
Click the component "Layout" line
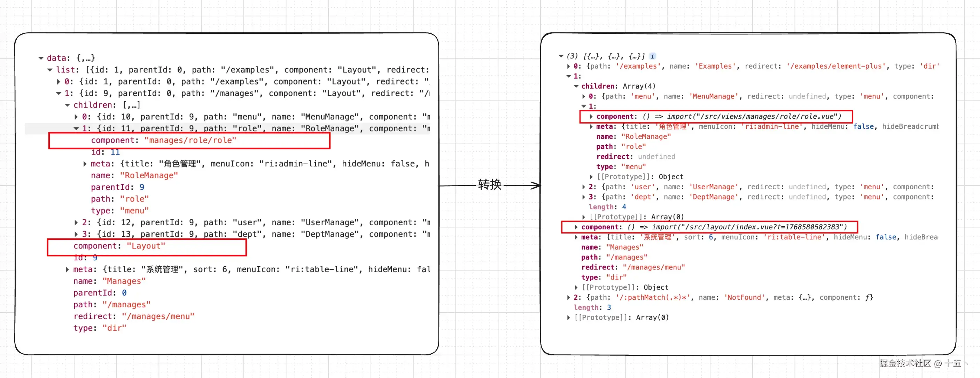tap(119, 246)
